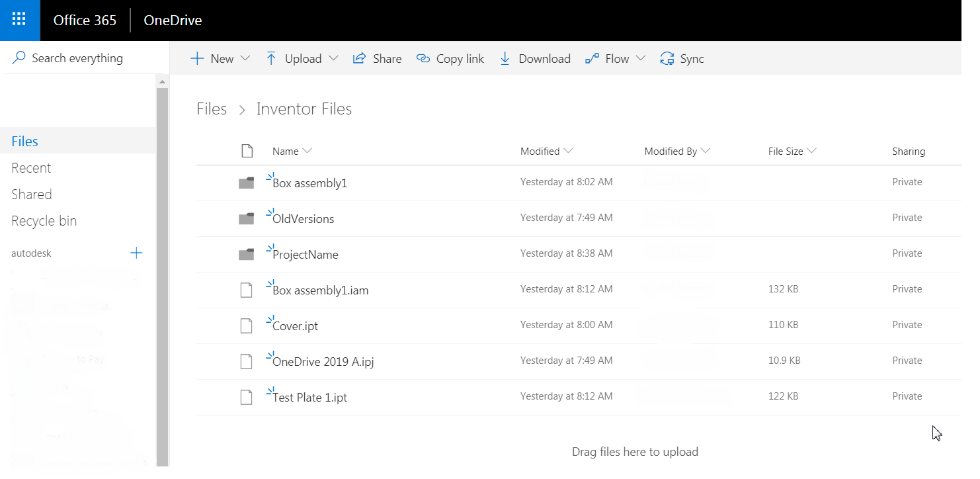Click the search magnifier icon

(19, 58)
